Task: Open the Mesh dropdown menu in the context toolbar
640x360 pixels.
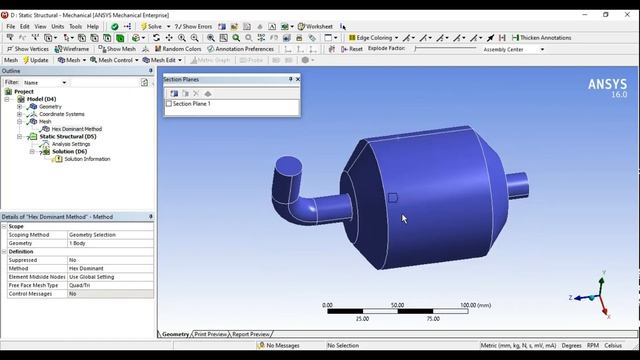Action: (x=72, y=60)
